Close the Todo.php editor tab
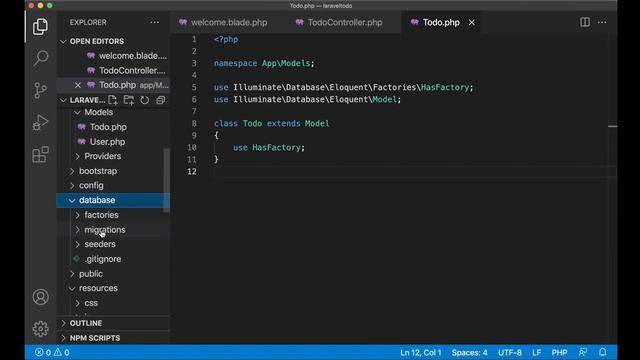The width and height of the screenshot is (640, 360). (472, 22)
